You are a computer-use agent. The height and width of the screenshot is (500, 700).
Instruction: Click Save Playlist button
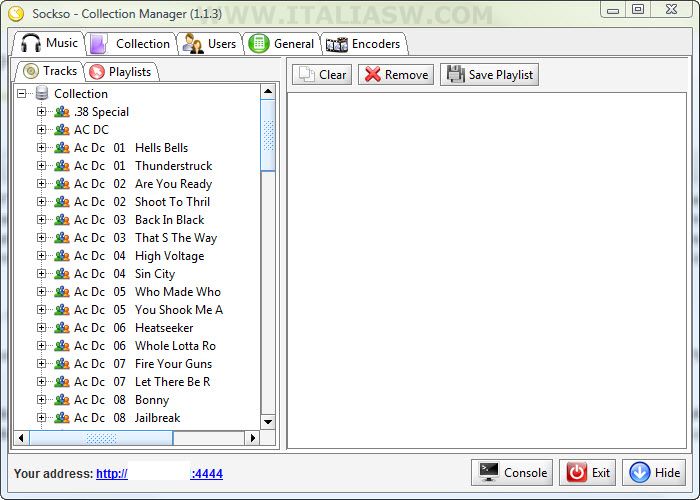coord(490,75)
